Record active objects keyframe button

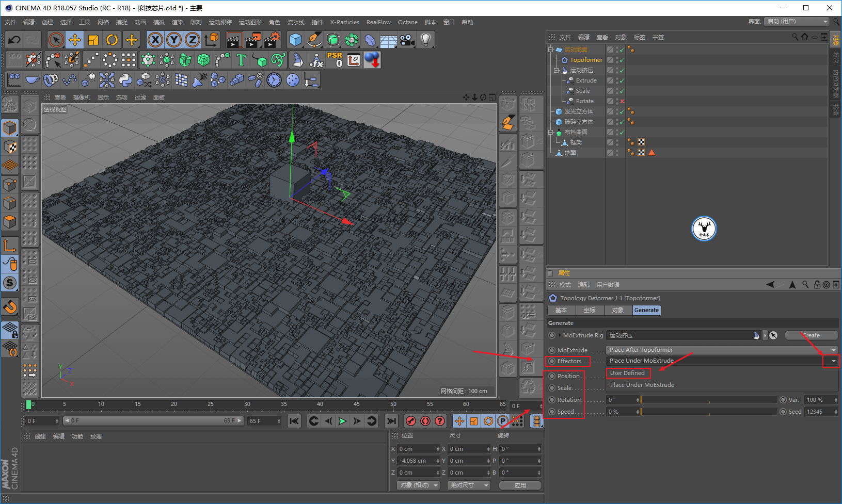[x=410, y=421]
